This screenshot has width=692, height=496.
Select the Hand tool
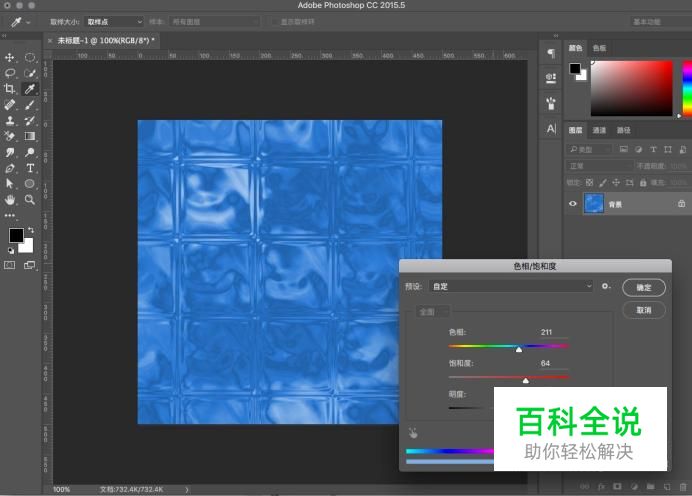click(10, 200)
